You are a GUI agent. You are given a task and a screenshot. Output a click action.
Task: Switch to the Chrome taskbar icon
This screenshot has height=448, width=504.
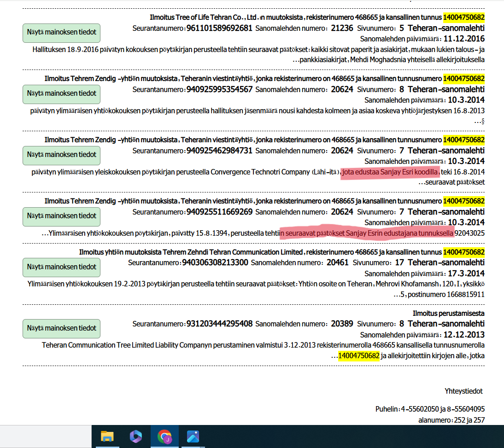(164, 436)
